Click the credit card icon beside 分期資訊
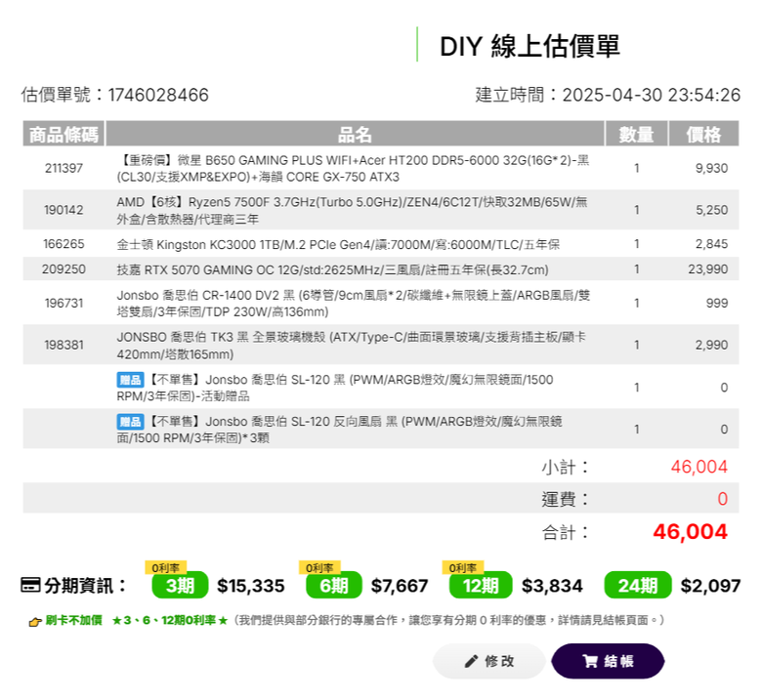 (30, 585)
